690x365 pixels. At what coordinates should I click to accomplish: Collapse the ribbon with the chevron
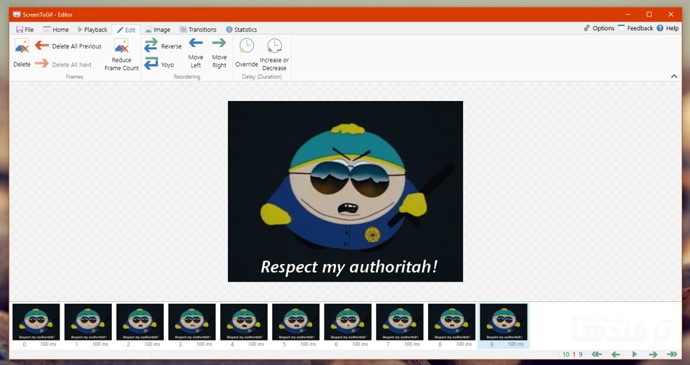(674, 76)
